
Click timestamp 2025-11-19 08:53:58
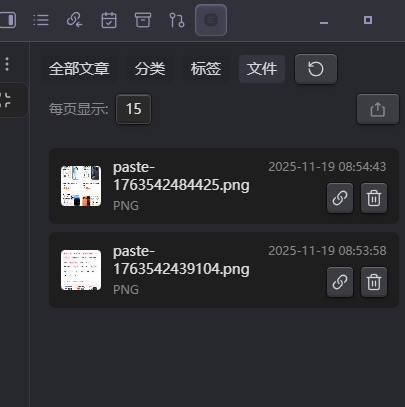[327, 251]
